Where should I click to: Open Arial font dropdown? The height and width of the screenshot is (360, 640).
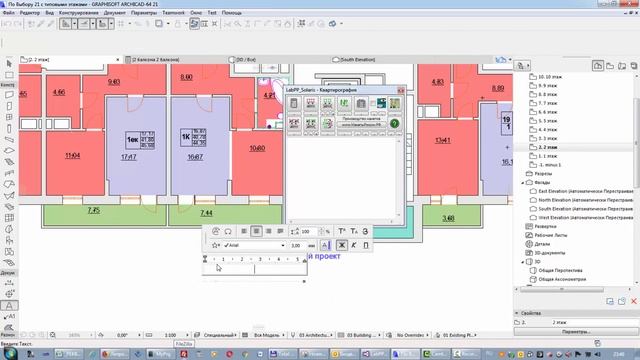(x=254, y=245)
